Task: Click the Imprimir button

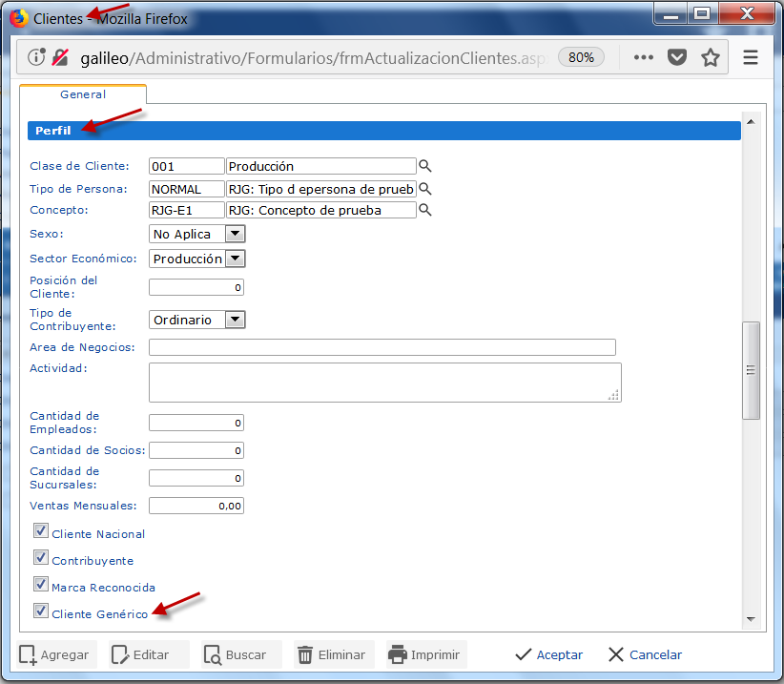Action: (424, 654)
